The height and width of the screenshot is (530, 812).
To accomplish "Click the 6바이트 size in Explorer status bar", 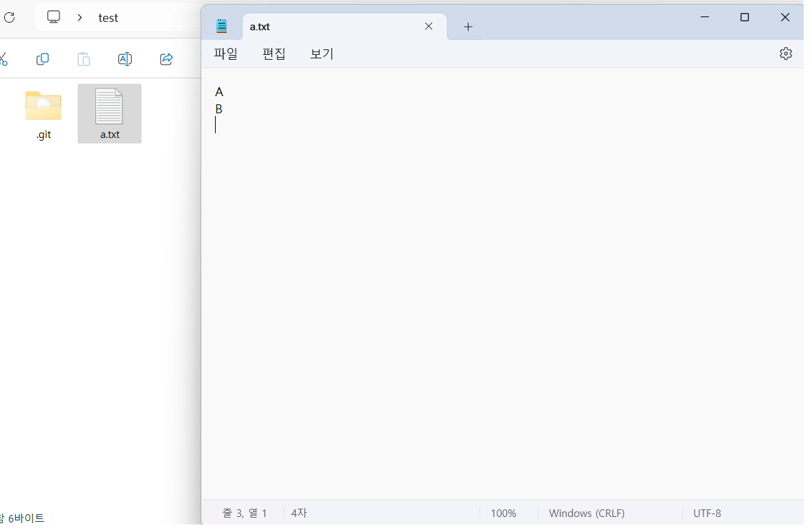I will pos(26,518).
